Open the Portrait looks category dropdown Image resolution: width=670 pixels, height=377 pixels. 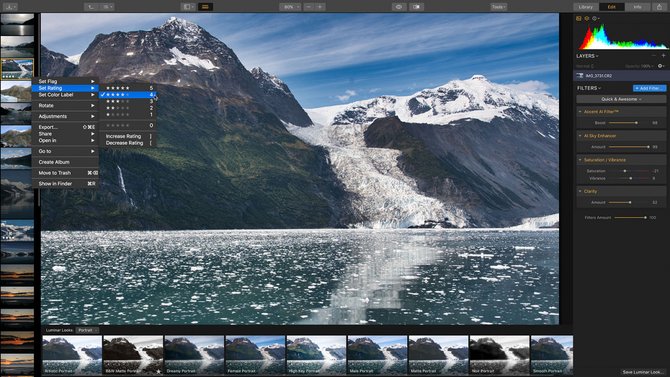[87, 330]
